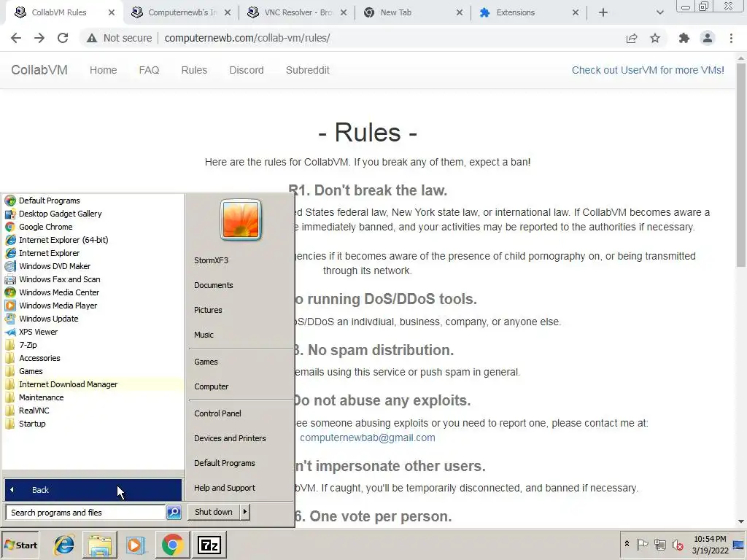
Task: Focus the Search programs and files box
Action: click(86, 513)
